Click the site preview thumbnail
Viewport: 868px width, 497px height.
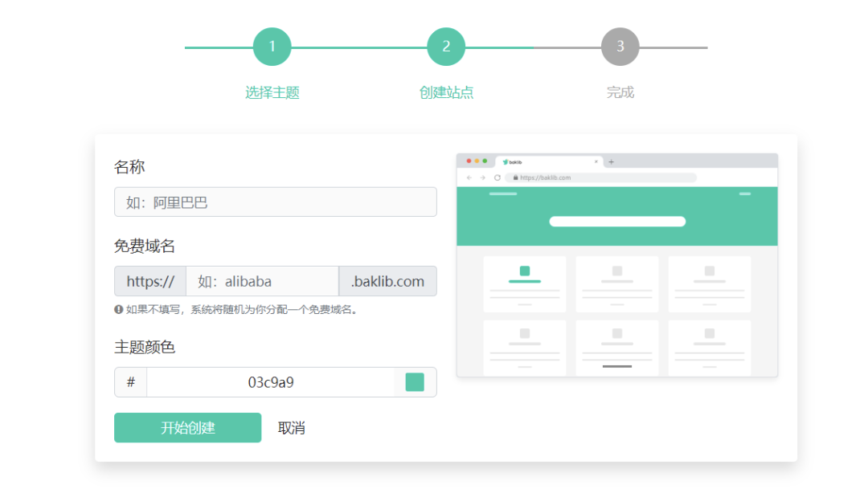(x=617, y=266)
